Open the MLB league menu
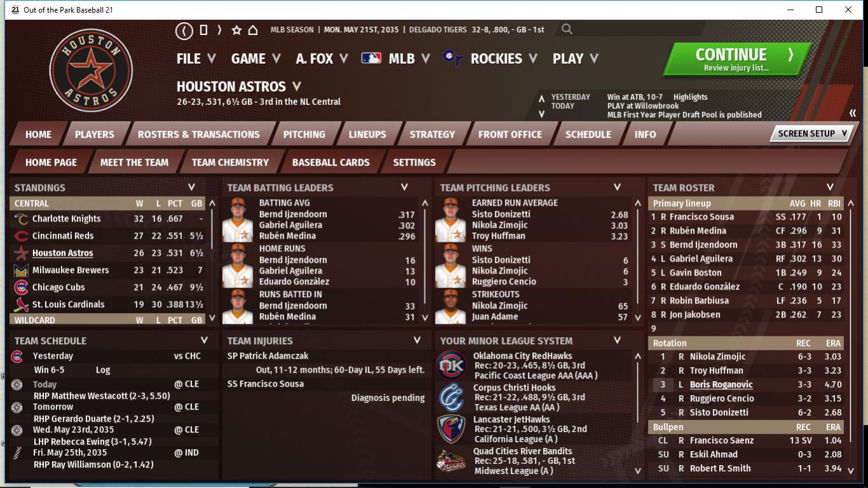Viewport: 868px width, 488px height. [x=396, y=59]
